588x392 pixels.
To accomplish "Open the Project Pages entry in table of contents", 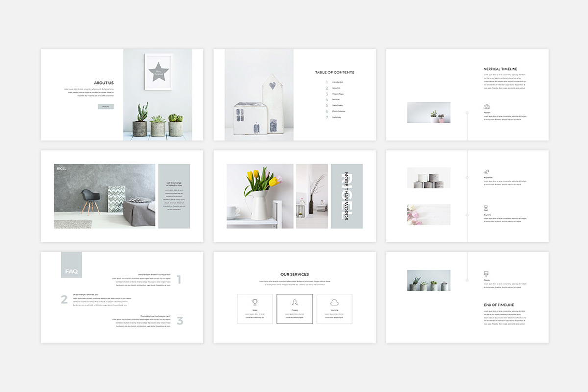I will coord(338,94).
